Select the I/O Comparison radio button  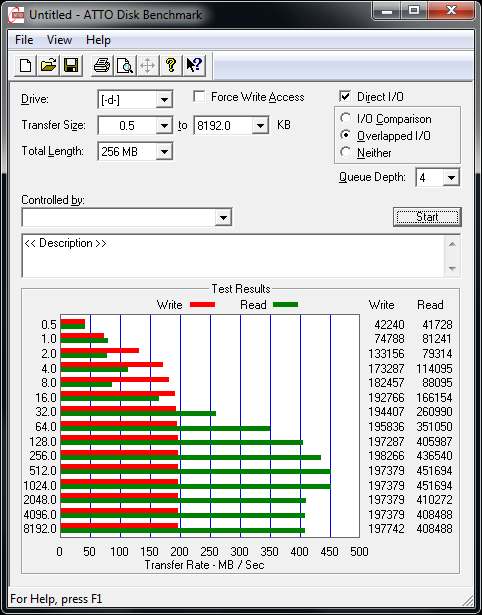coord(346,118)
